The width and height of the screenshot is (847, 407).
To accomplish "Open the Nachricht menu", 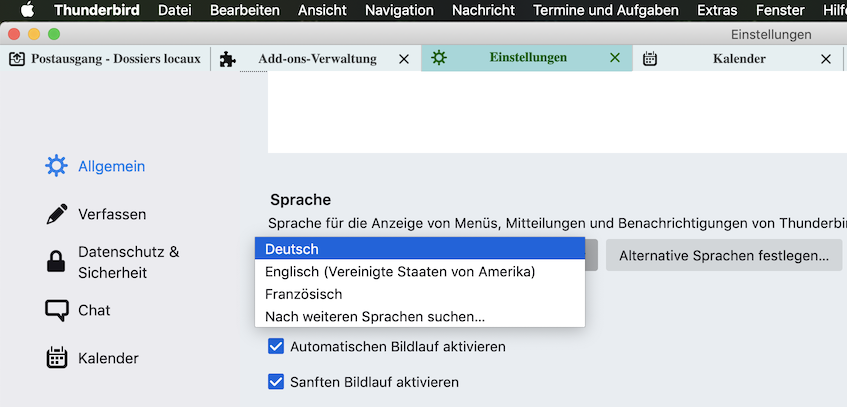I will (x=483, y=10).
